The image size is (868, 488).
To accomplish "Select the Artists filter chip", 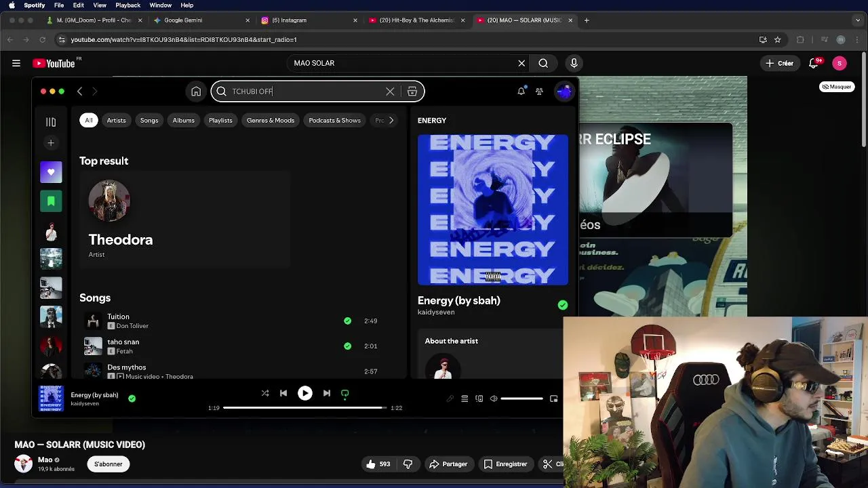I will pos(116,120).
